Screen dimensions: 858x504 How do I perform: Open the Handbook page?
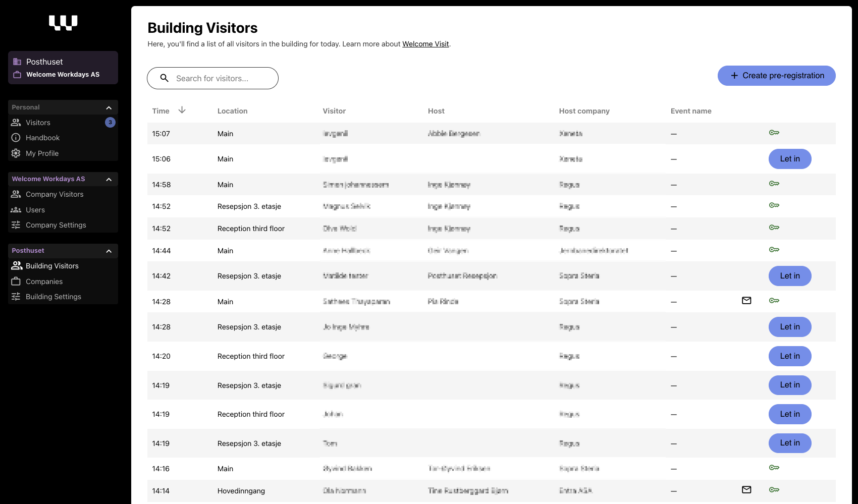42,138
